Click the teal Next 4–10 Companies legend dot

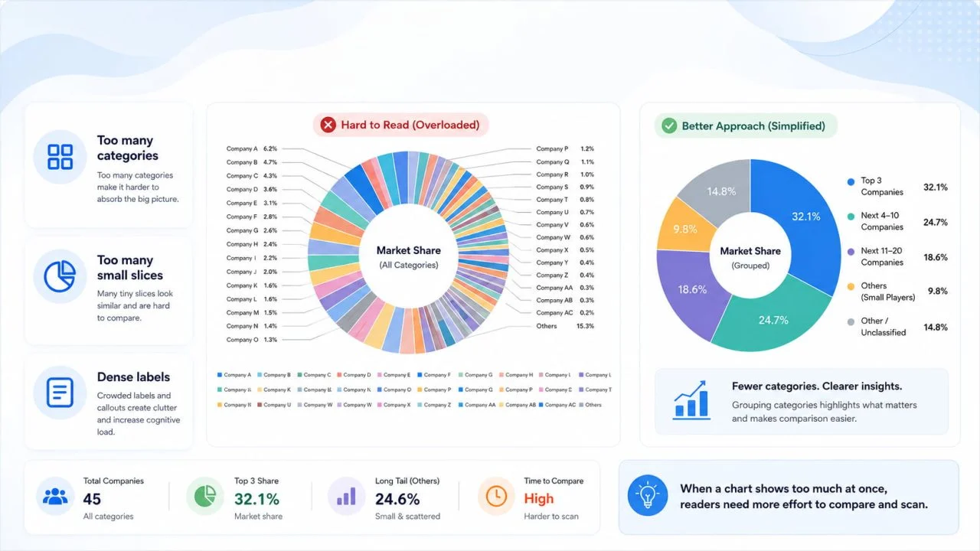pyautogui.click(x=851, y=217)
